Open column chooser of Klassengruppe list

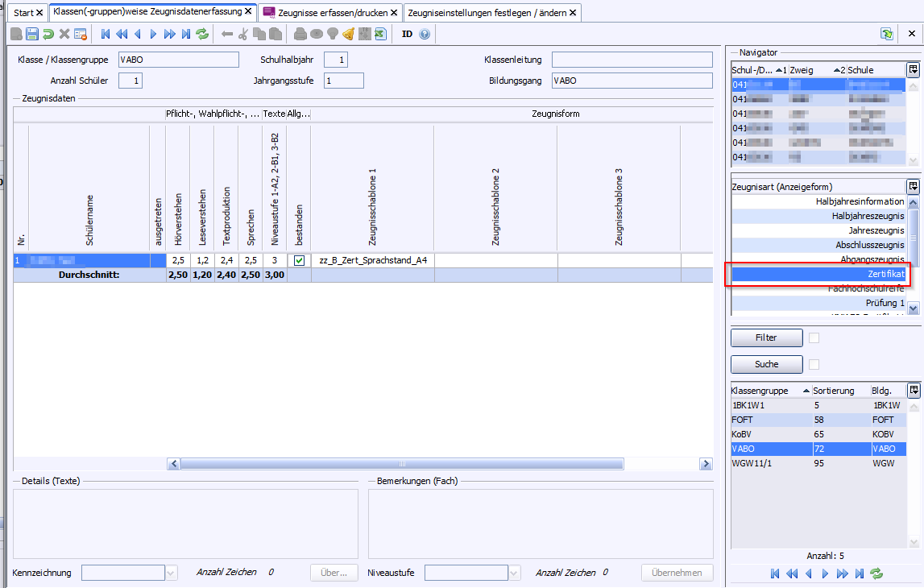pyautogui.click(x=913, y=390)
